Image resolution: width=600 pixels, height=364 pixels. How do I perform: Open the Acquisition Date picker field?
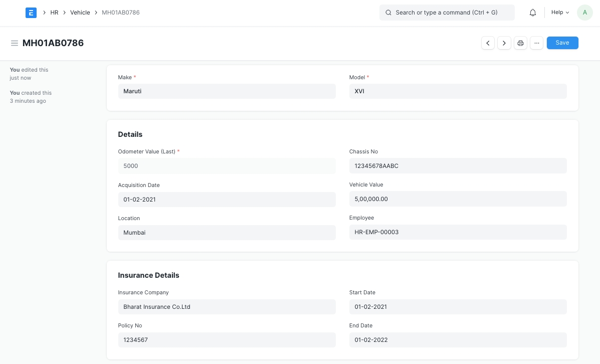pos(227,200)
